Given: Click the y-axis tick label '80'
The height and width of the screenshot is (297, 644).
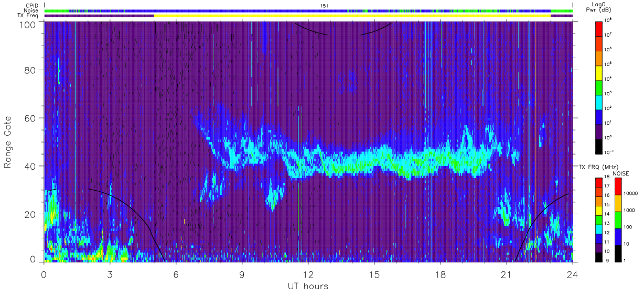Looking at the screenshot, I should click(30, 70).
